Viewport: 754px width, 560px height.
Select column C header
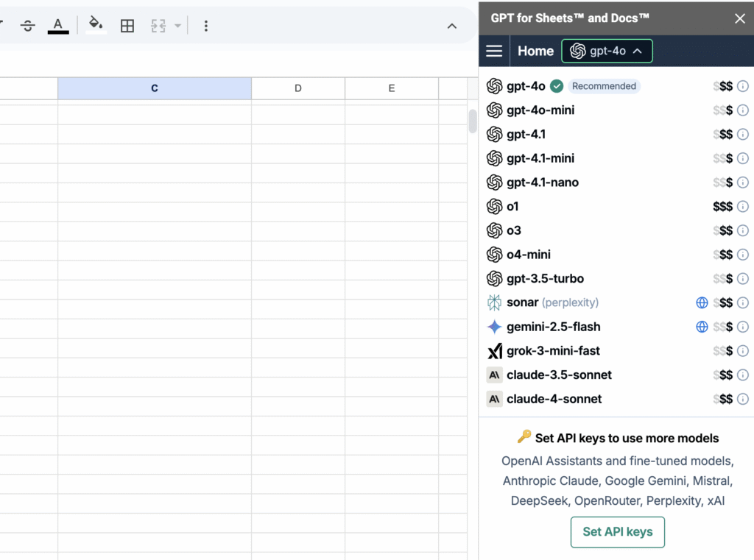coord(155,88)
